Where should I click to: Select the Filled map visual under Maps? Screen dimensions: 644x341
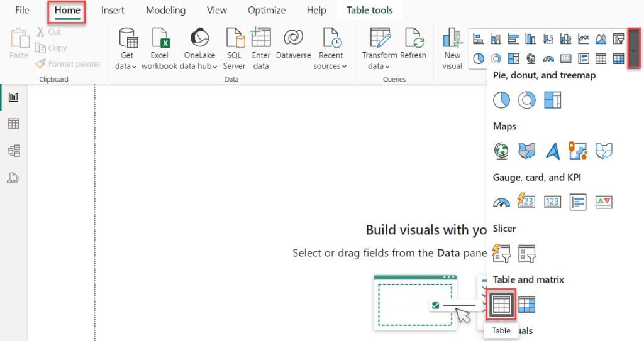pos(527,151)
